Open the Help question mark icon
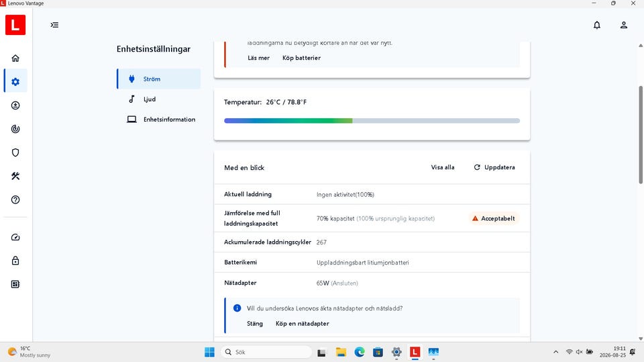 click(15, 200)
